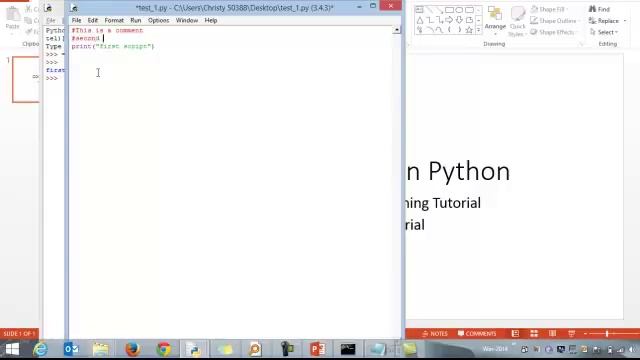Screen dimensions: 640x360
Task: Open the Options menu in IDLE editor
Action: pyautogui.click(x=158, y=20)
